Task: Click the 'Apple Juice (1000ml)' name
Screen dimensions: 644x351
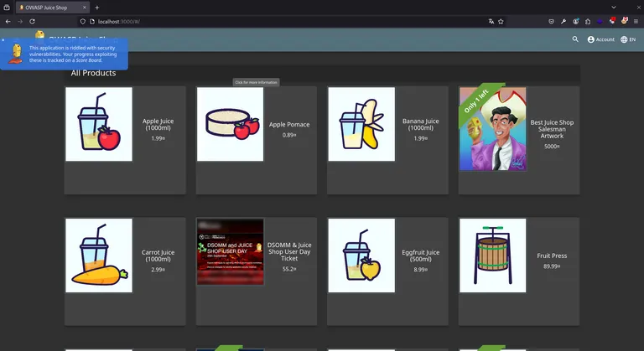Action: point(158,124)
